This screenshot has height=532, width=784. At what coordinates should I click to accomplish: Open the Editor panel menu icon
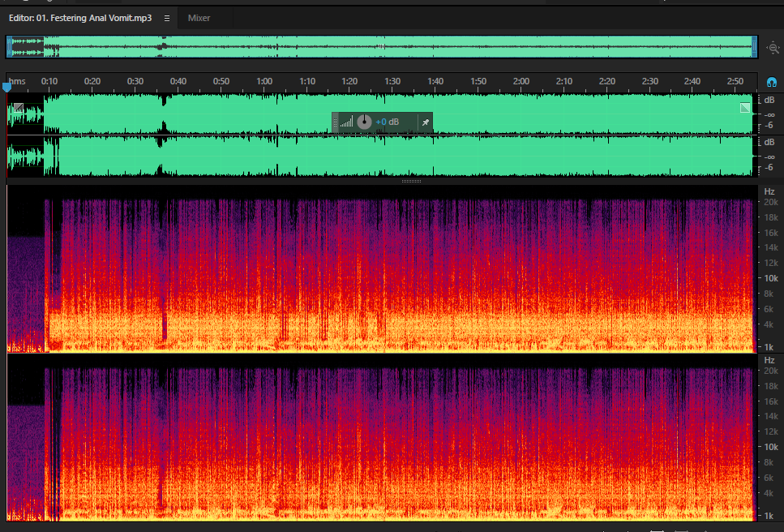click(x=167, y=18)
